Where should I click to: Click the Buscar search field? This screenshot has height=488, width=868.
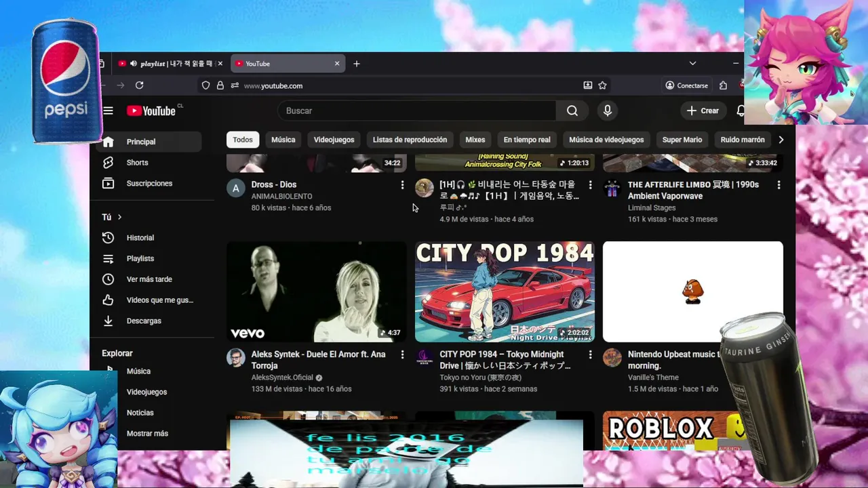[x=417, y=110]
